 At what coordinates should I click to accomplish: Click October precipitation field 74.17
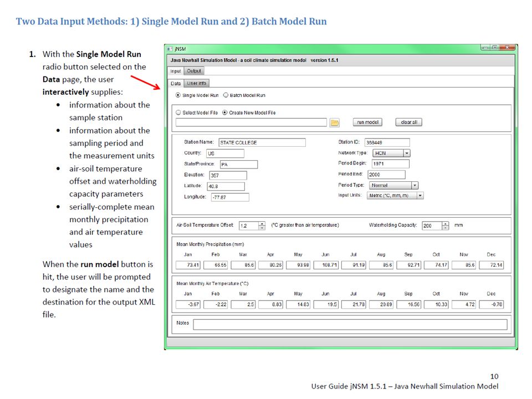pos(436,265)
